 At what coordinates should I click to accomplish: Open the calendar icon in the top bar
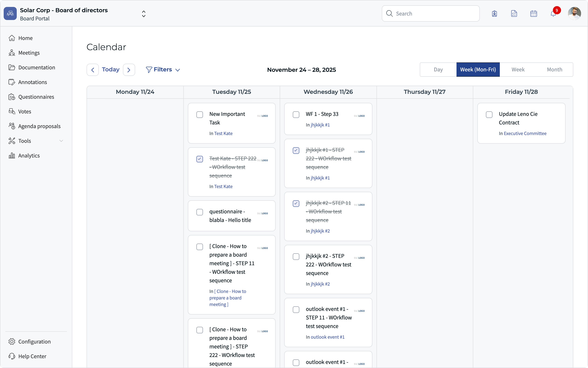(x=533, y=13)
